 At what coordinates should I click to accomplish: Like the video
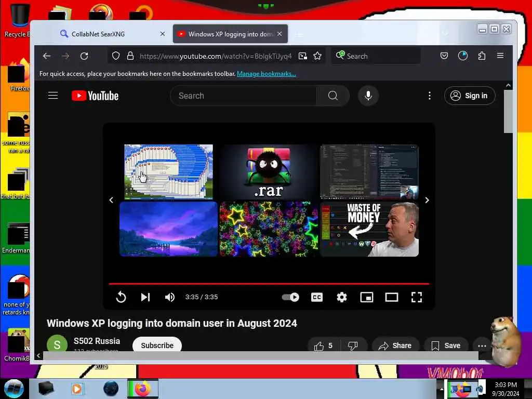click(x=323, y=345)
